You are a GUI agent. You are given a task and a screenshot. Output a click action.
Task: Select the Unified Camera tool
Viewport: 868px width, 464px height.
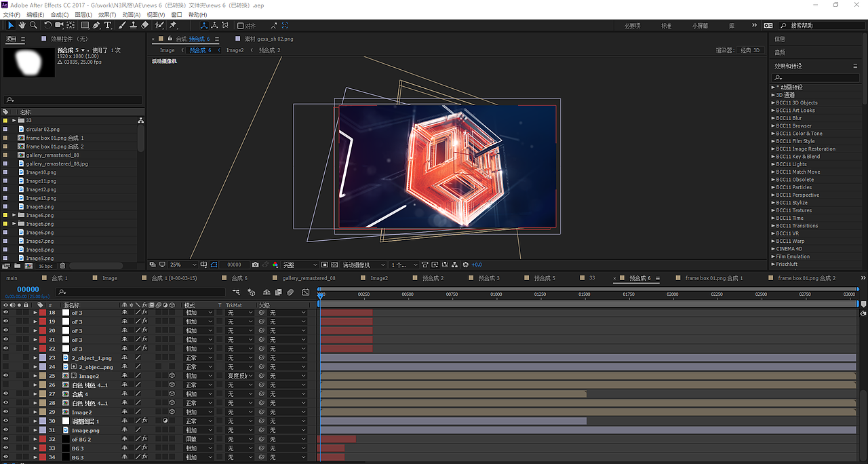(x=59, y=25)
